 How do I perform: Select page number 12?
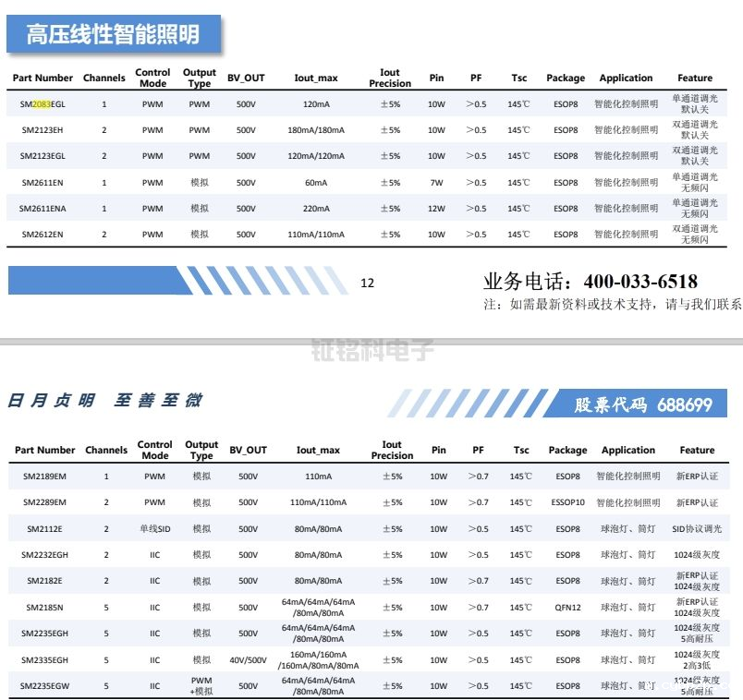pyautogui.click(x=366, y=284)
